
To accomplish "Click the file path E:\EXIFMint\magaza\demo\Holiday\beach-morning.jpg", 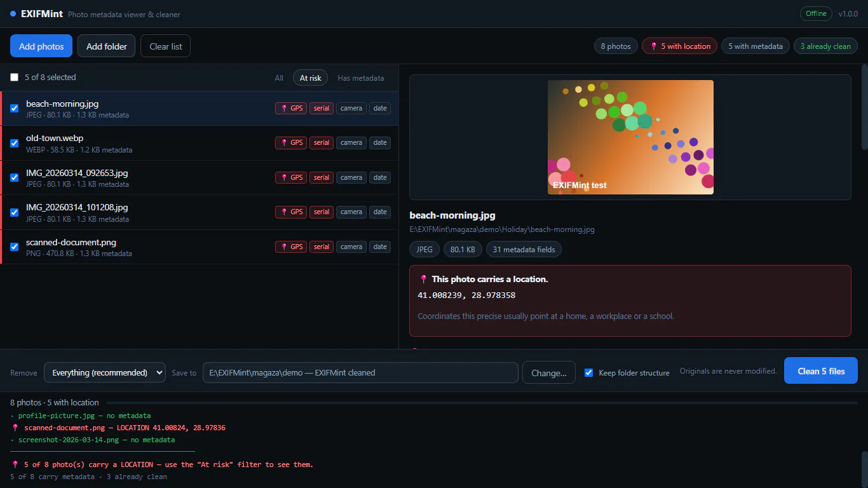I will [502, 229].
